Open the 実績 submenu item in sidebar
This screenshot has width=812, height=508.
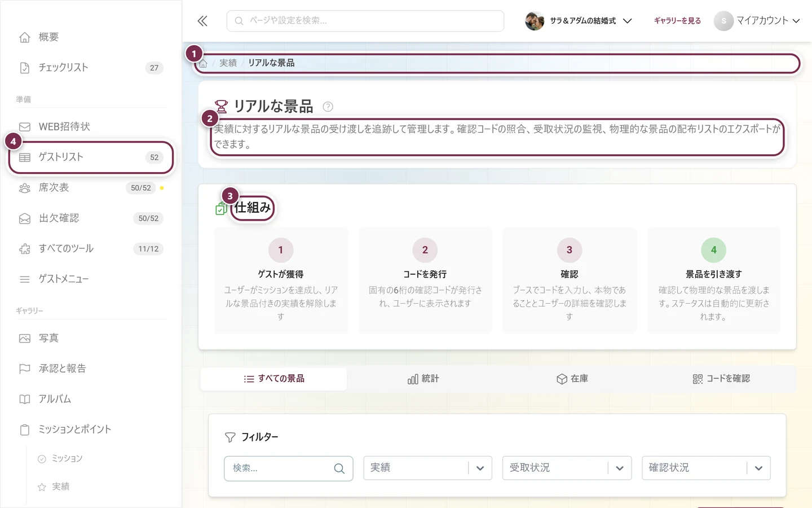(x=54, y=487)
